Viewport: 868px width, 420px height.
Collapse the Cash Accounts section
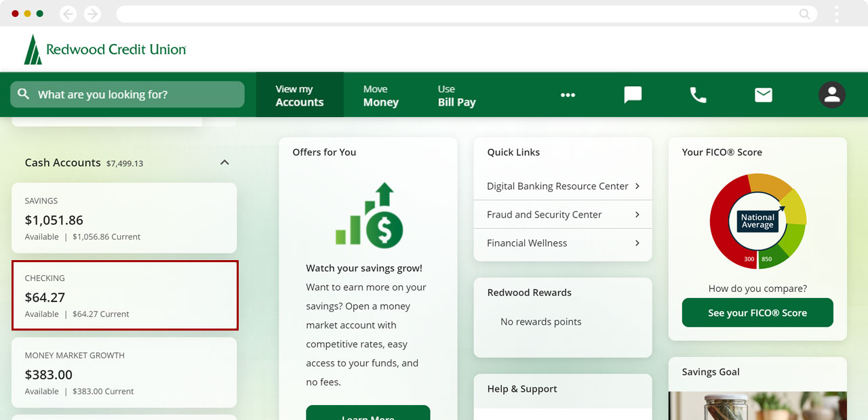224,163
